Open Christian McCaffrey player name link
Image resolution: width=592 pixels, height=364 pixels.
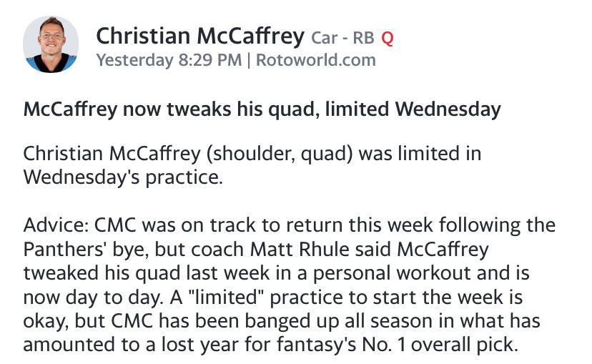[199, 35]
